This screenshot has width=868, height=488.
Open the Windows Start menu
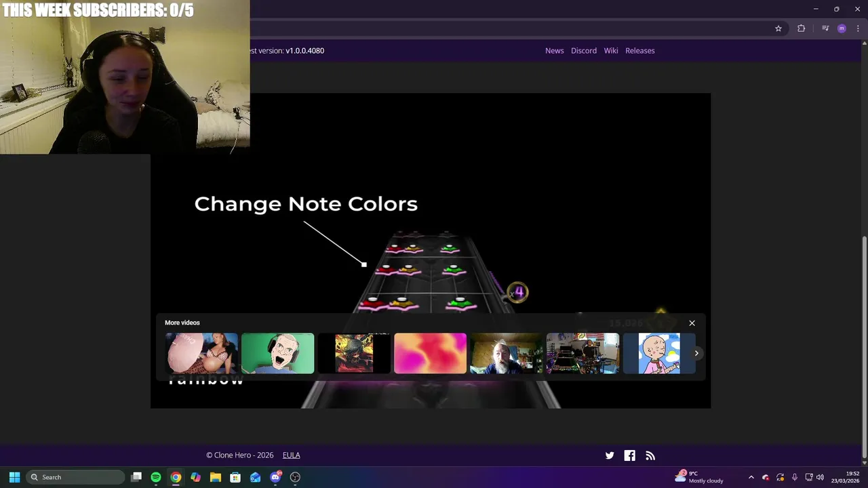point(14,477)
